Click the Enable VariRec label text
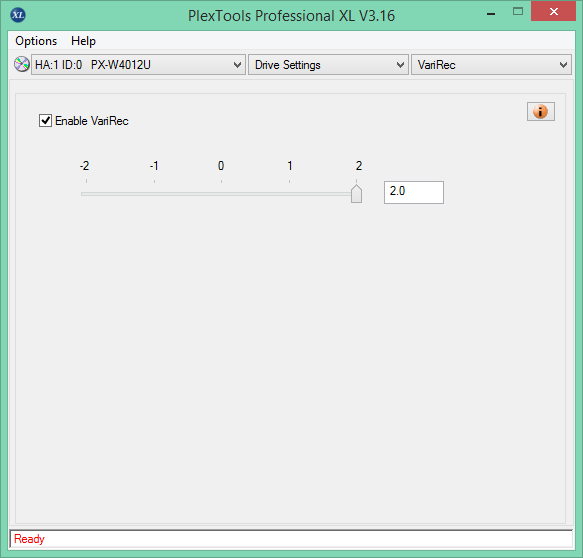 (92, 121)
